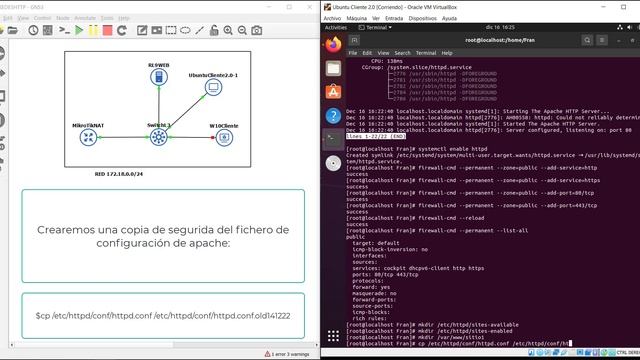Select the RL9WEB server node
The height and width of the screenshot is (360, 640).
(159, 77)
